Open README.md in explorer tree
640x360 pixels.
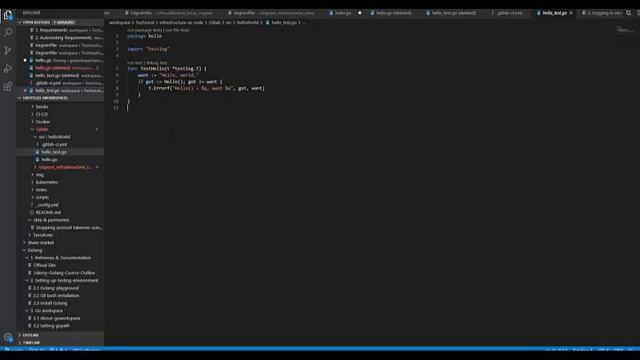[48, 212]
